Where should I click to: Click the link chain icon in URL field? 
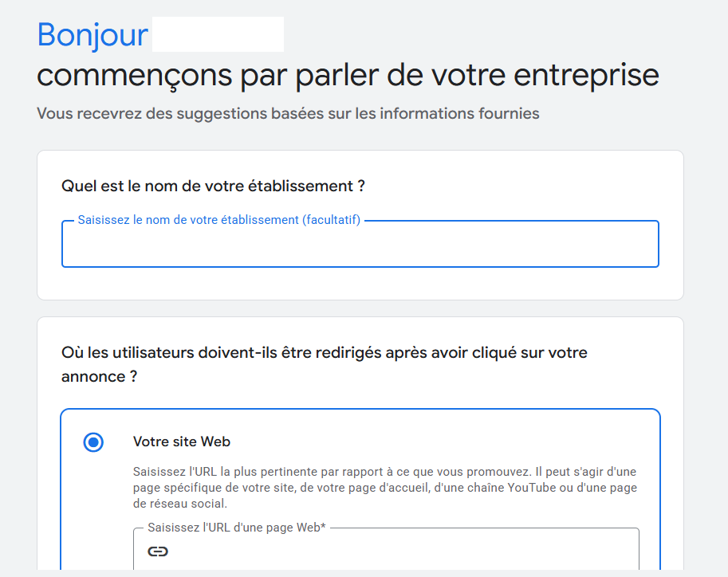158,551
